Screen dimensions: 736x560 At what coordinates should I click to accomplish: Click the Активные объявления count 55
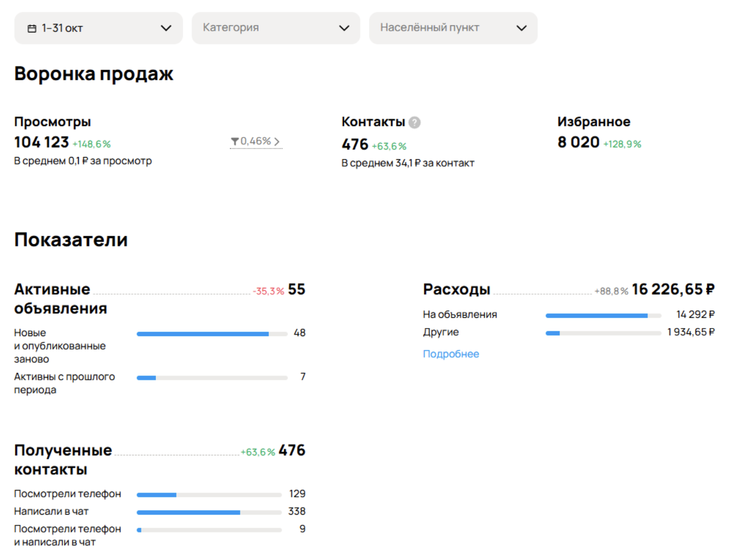[x=296, y=290]
